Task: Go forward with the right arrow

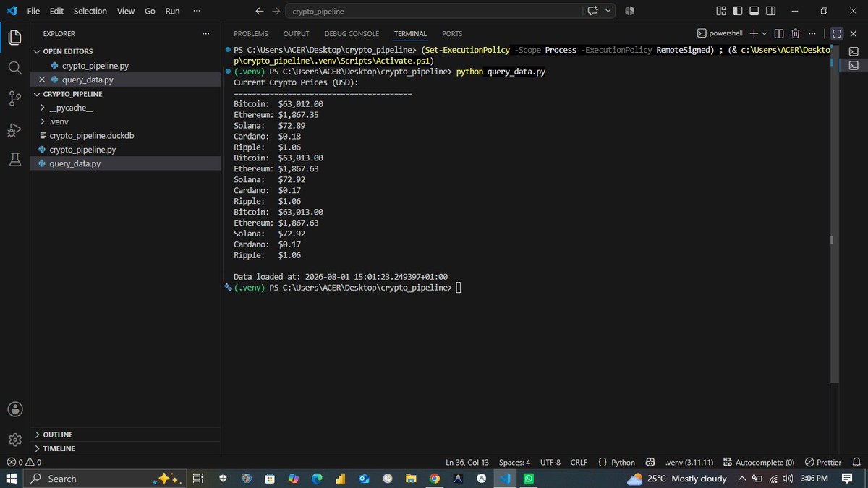Action: tap(276, 11)
